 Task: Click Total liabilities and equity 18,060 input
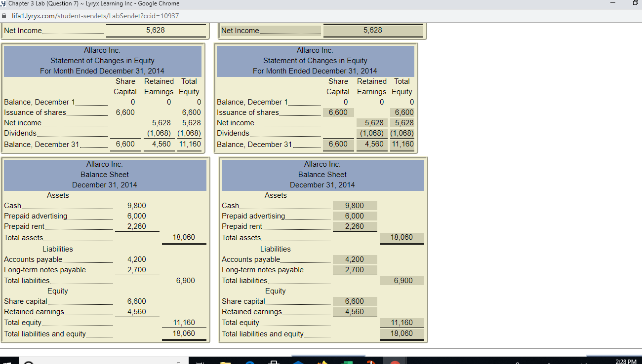(x=401, y=333)
